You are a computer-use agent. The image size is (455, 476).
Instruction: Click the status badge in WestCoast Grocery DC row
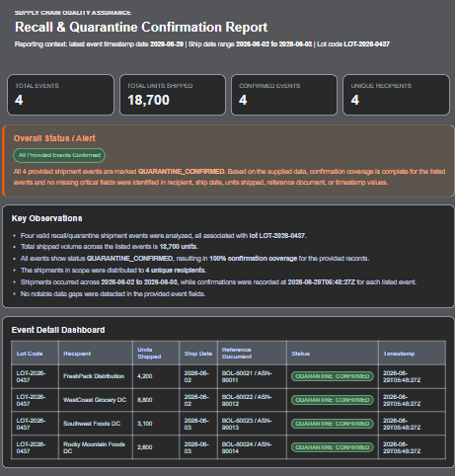(x=333, y=400)
